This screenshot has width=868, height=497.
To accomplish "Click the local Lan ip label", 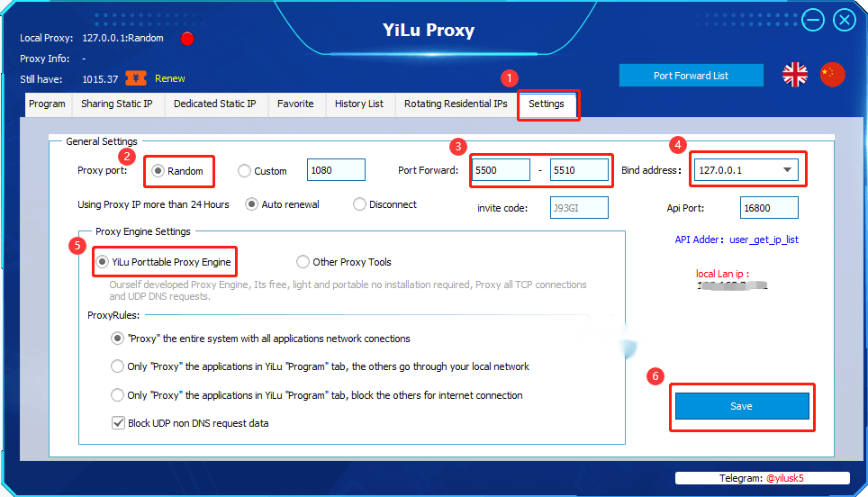I will [722, 274].
